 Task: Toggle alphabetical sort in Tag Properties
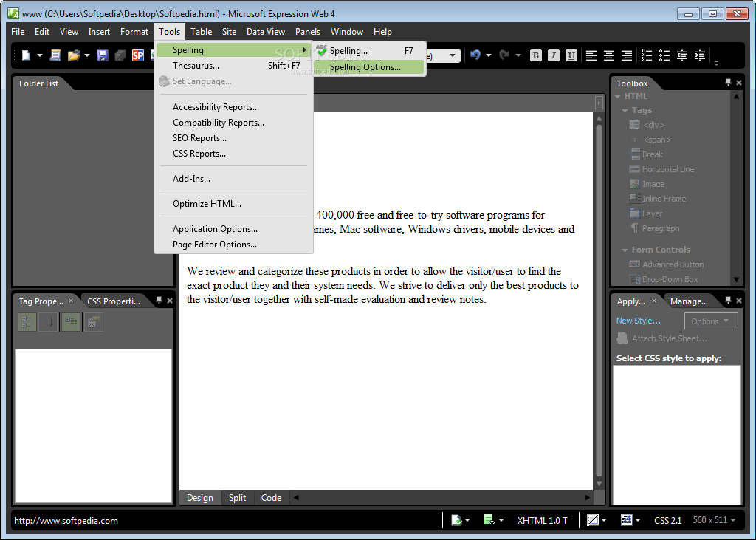[48, 322]
